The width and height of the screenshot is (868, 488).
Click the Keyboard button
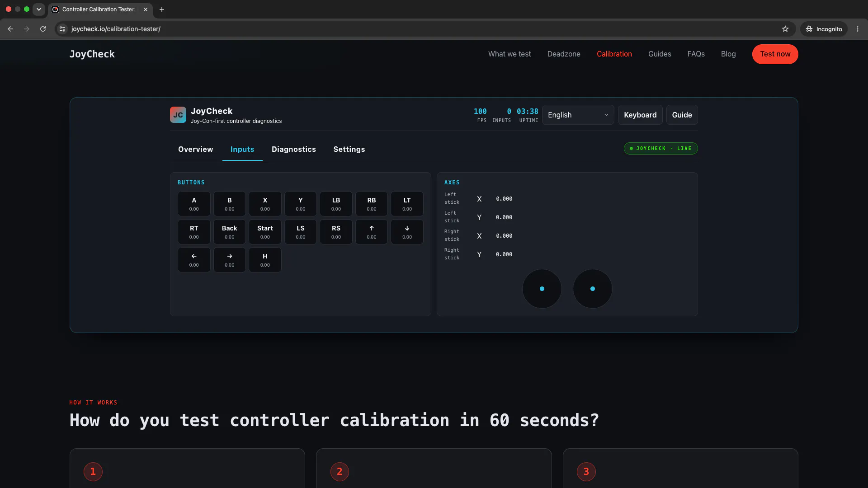(x=640, y=115)
